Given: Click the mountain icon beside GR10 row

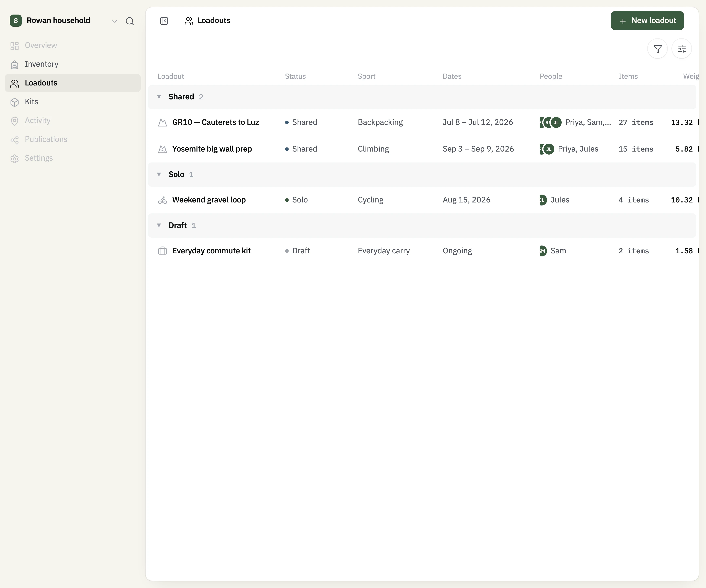Looking at the screenshot, I should pyautogui.click(x=162, y=122).
